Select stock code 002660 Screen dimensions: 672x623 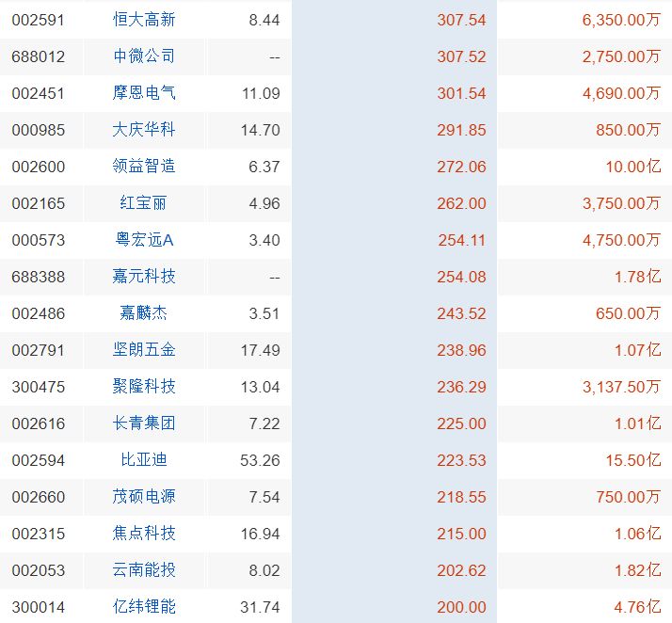click(x=39, y=498)
